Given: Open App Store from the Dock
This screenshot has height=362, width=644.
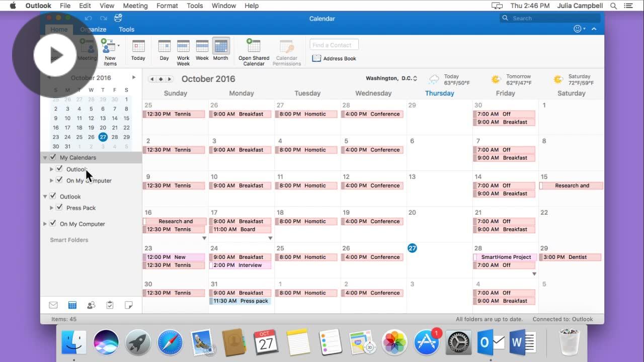Looking at the screenshot, I should click(427, 343).
